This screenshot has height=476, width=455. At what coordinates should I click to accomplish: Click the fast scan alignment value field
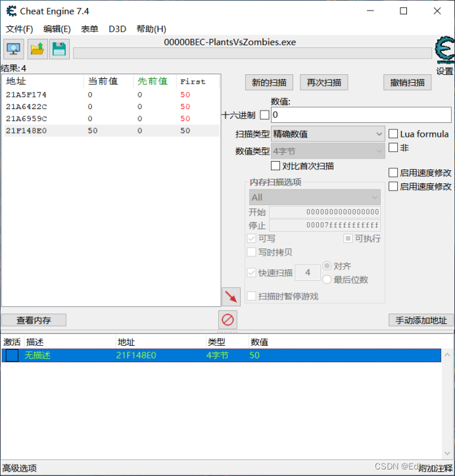pos(308,272)
